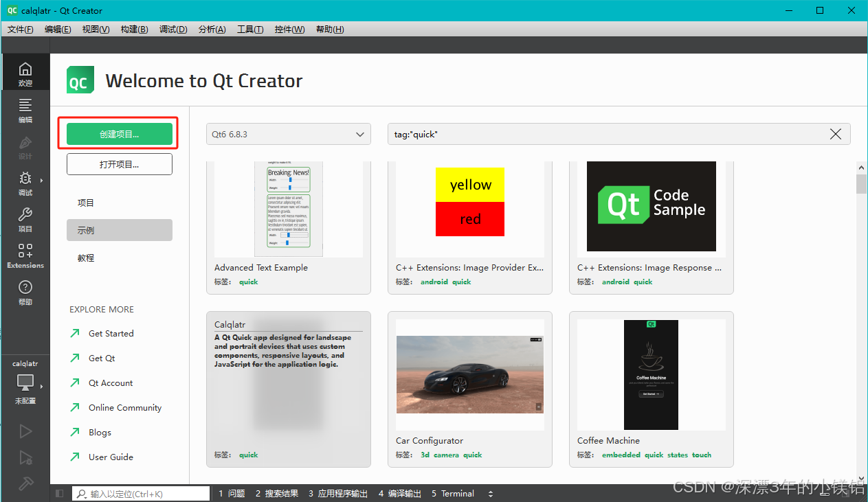Open the 工具(T) menu
The height and width of the screenshot is (502, 868).
(250, 30)
